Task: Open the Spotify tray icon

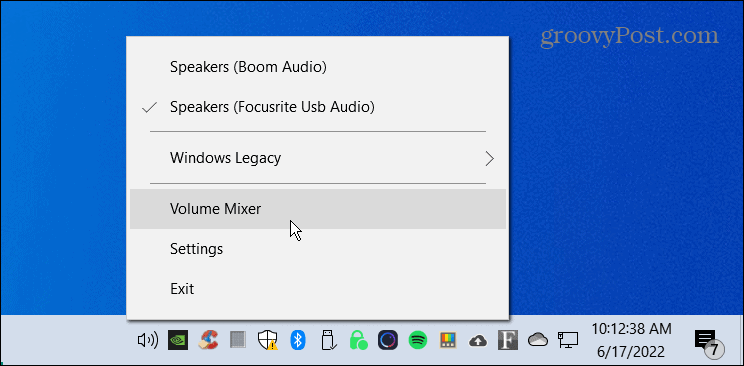Action: coord(418,340)
